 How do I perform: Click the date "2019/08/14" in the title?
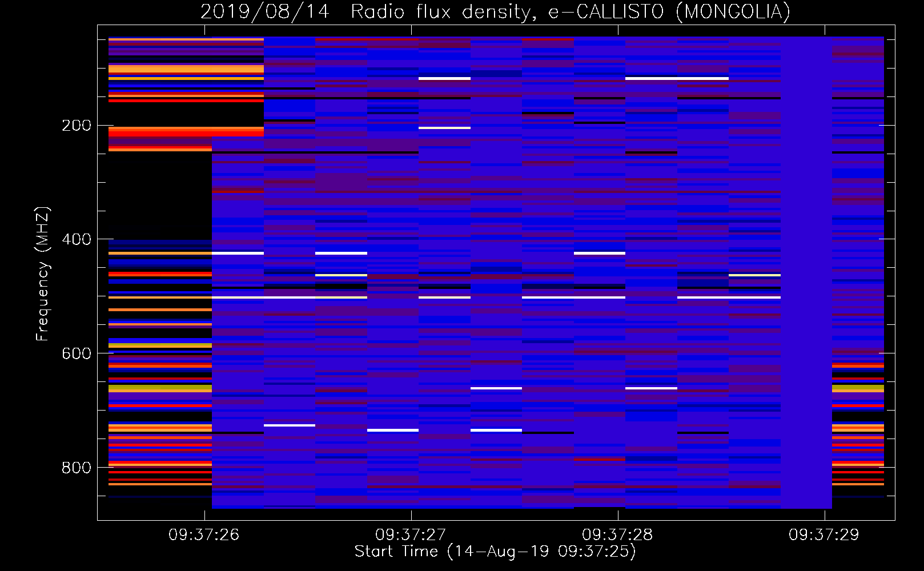coord(265,11)
